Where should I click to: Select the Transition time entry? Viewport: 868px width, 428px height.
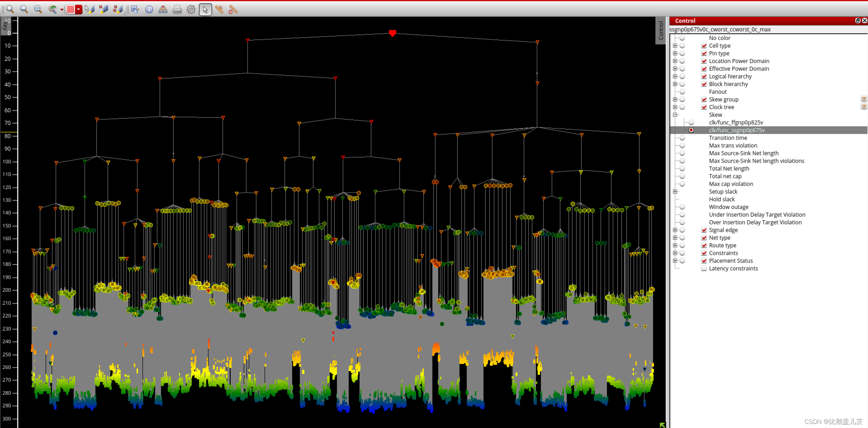point(728,138)
